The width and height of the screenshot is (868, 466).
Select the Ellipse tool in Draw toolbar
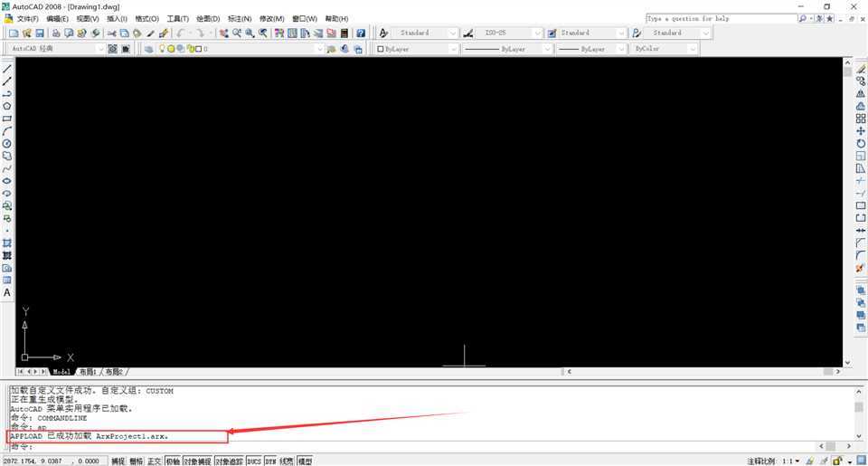(7, 181)
